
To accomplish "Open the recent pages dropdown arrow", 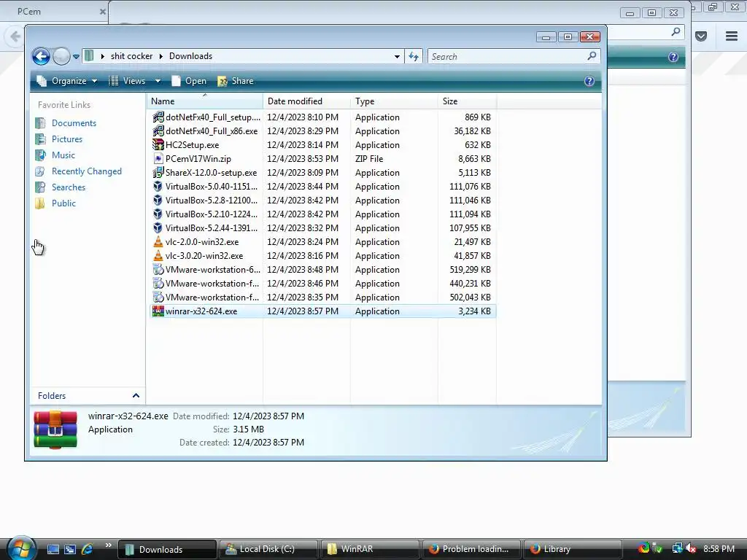I will coord(76,57).
